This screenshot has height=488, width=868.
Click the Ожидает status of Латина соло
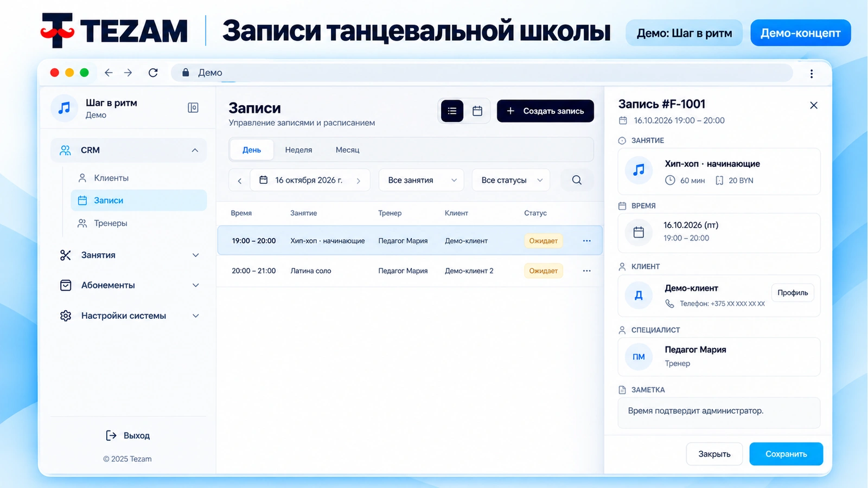click(543, 271)
